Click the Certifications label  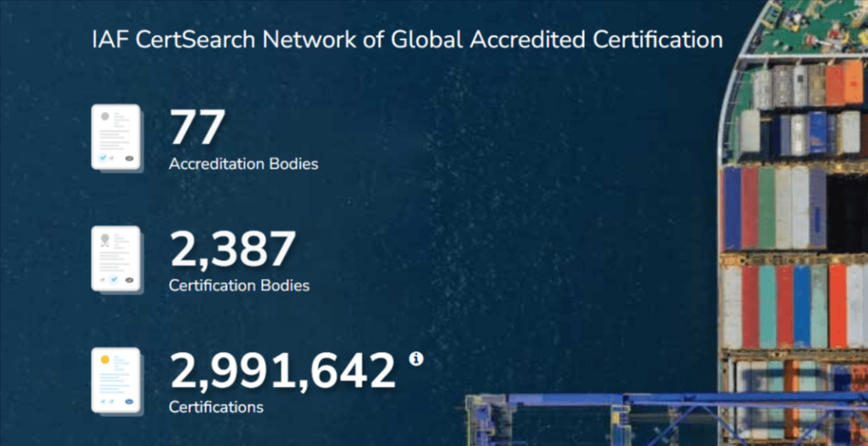tap(216, 407)
